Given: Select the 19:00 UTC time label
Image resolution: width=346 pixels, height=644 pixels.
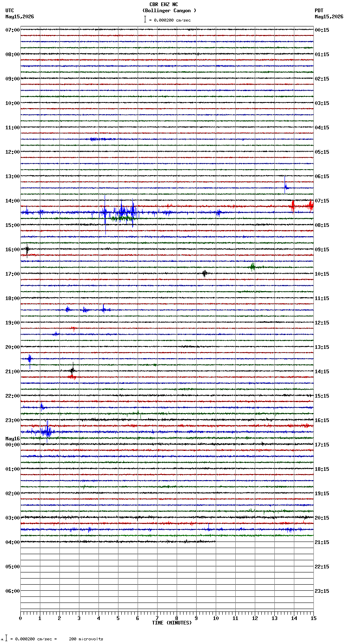Looking at the screenshot, I should 13,323.
